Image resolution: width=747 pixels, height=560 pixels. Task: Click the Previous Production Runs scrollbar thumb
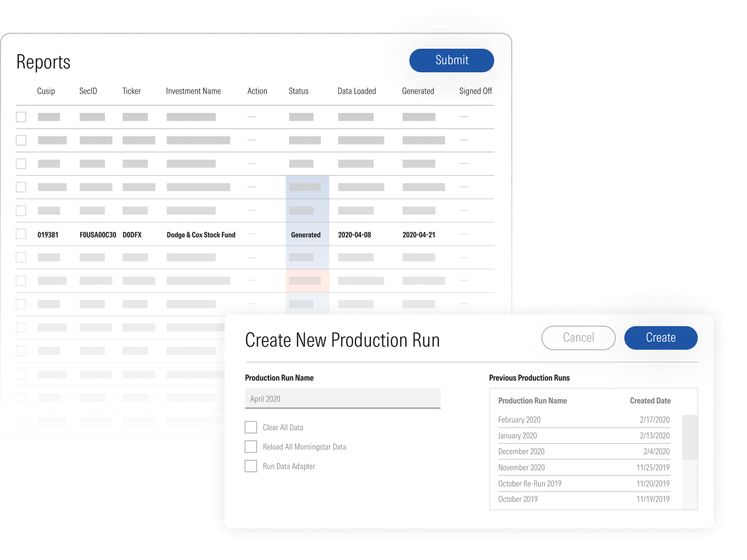[x=690, y=437]
